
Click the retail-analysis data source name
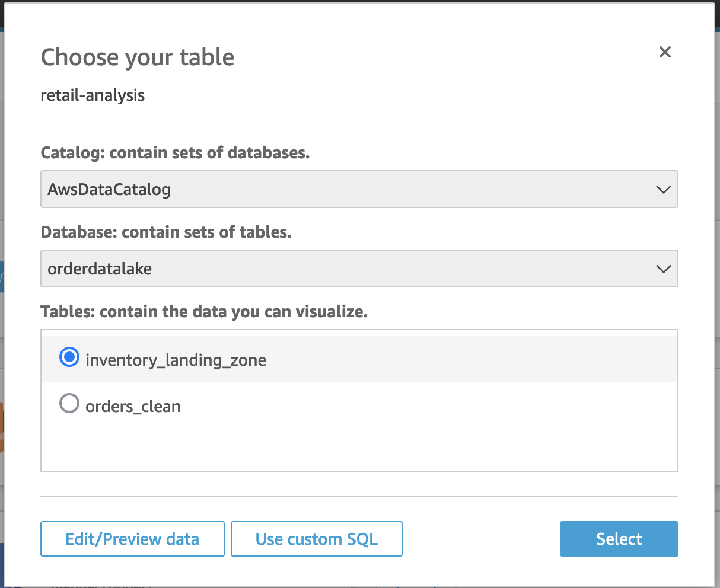pyautogui.click(x=93, y=95)
